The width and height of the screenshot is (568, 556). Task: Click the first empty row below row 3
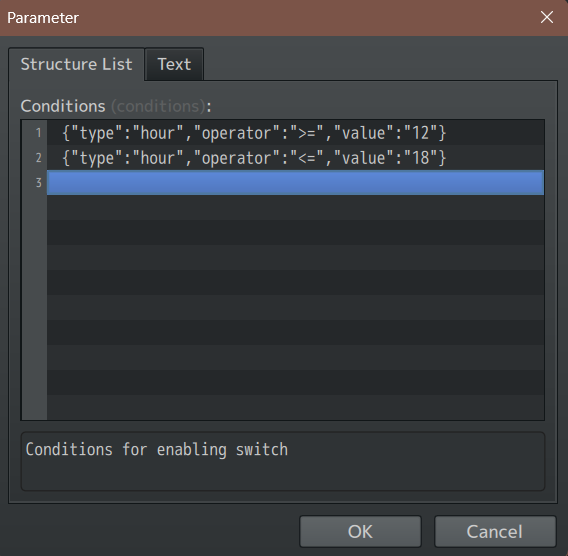click(295, 208)
